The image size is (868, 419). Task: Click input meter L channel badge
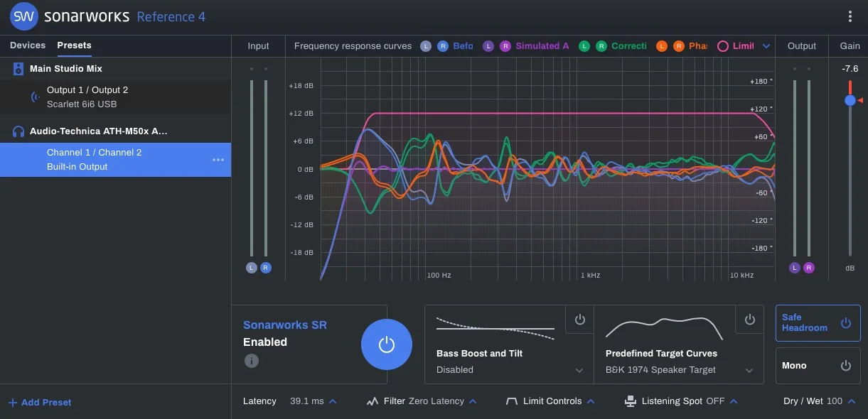pos(252,268)
